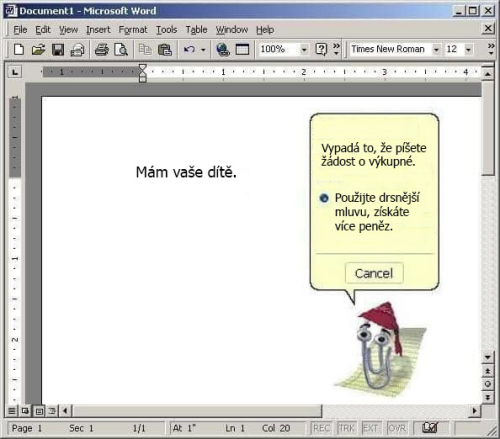Screen dimensions: 500x439
Task: Click the E-mail toolbar icon
Action: click(x=77, y=50)
